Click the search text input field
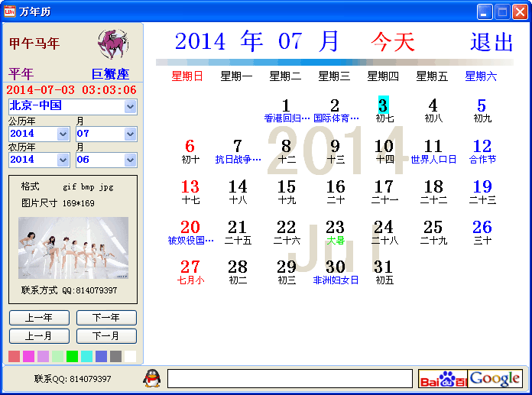532x395 pixels. 290,378
